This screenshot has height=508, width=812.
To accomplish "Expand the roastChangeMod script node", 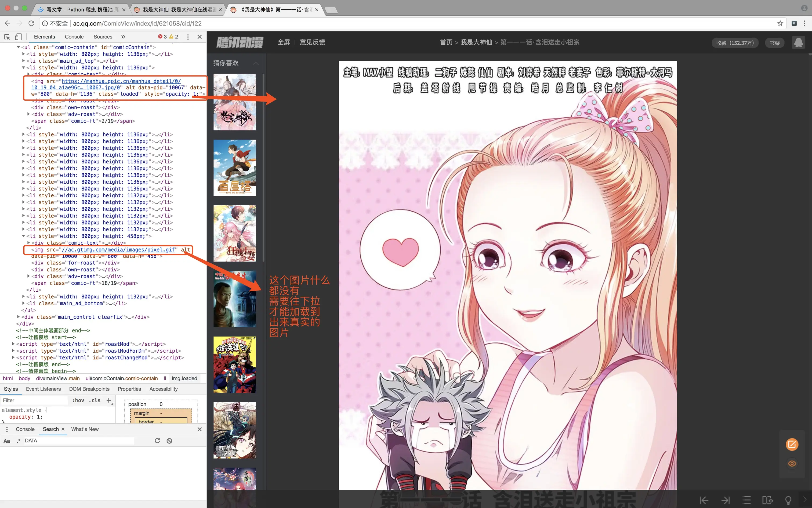I will 13,357.
